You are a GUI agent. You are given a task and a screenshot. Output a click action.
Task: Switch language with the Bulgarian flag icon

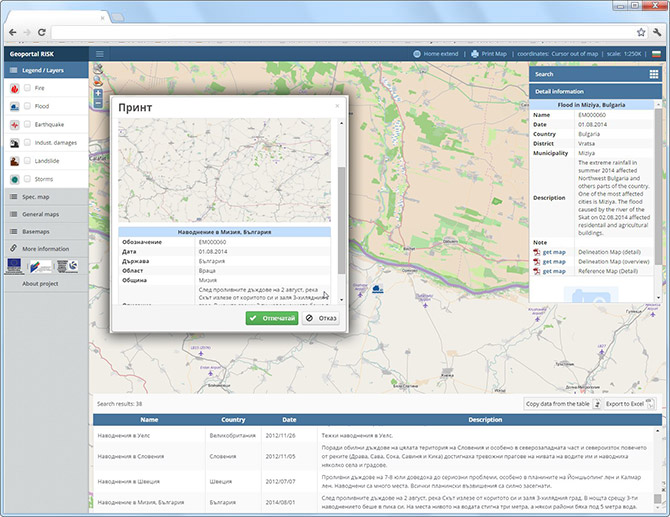point(656,54)
